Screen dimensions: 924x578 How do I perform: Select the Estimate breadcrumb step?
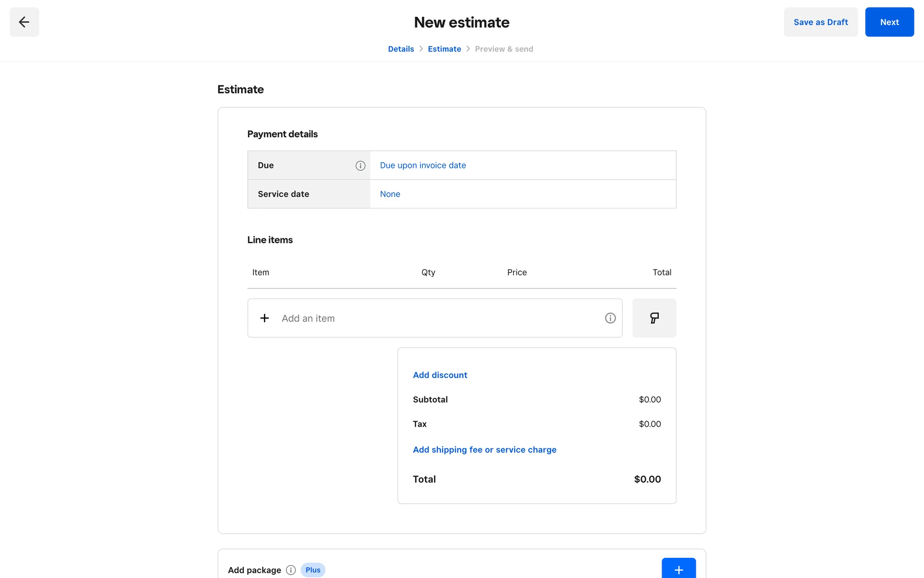pyautogui.click(x=444, y=49)
